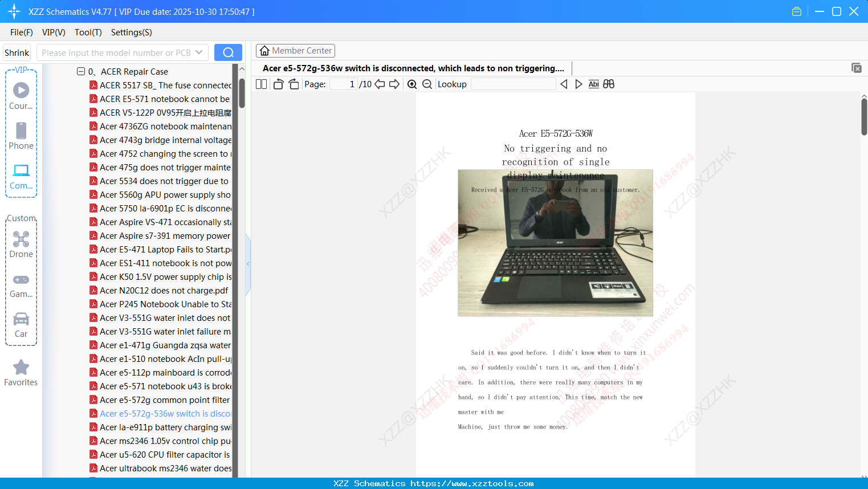Open Acer Aspire s7-391 memory power file

[x=160, y=236]
